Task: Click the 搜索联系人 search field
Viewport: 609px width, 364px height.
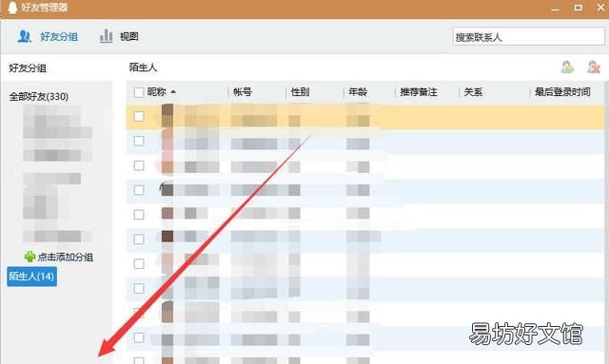Action: [x=528, y=37]
